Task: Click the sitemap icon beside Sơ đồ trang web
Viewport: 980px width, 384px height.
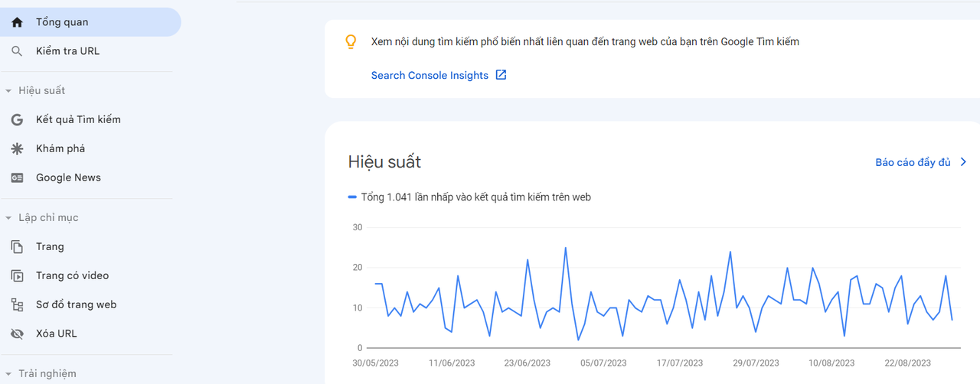Action: pyautogui.click(x=17, y=304)
